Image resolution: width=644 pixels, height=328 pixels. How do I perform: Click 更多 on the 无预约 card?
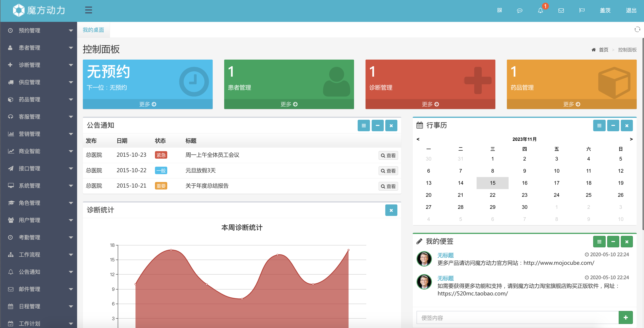click(147, 104)
